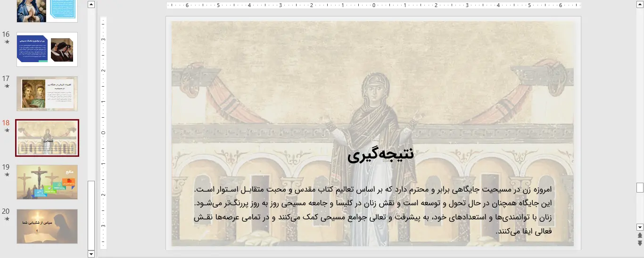Click the slide editor vertical scrollbar thumb
644x258 pixels.
(640, 187)
